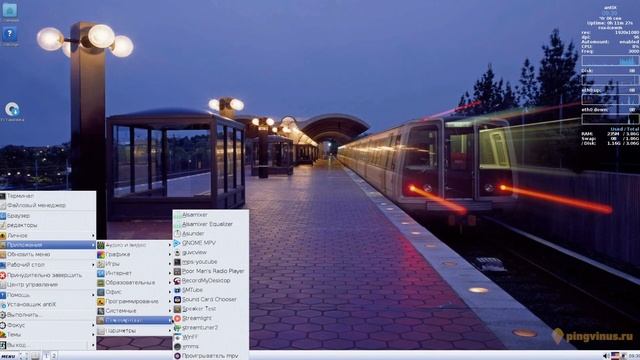This screenshot has height=360, width=640.
Task: Open RecordMyDesktop icon
Action: coord(177,280)
